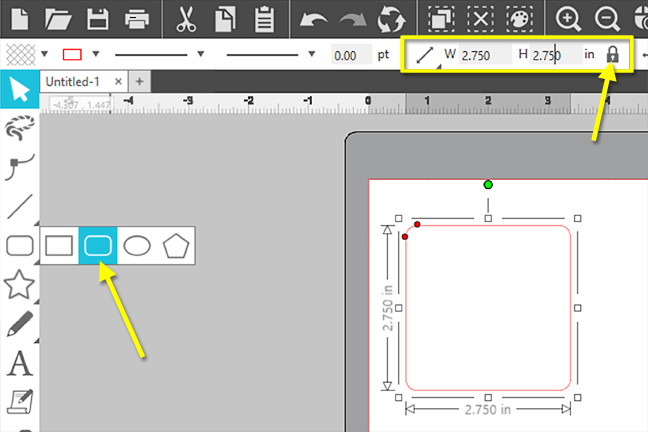Open the fill pattern dropdown arrow

point(42,55)
